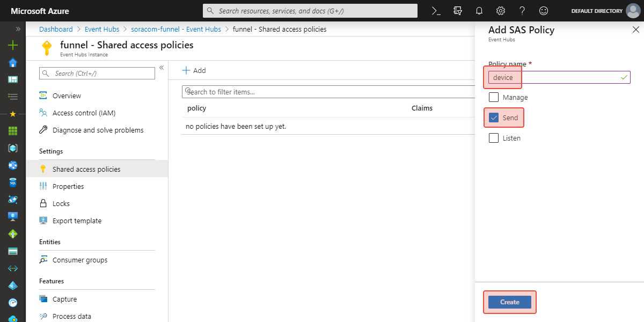Click the feedback smiley icon
644x322 pixels.
pyautogui.click(x=544, y=11)
